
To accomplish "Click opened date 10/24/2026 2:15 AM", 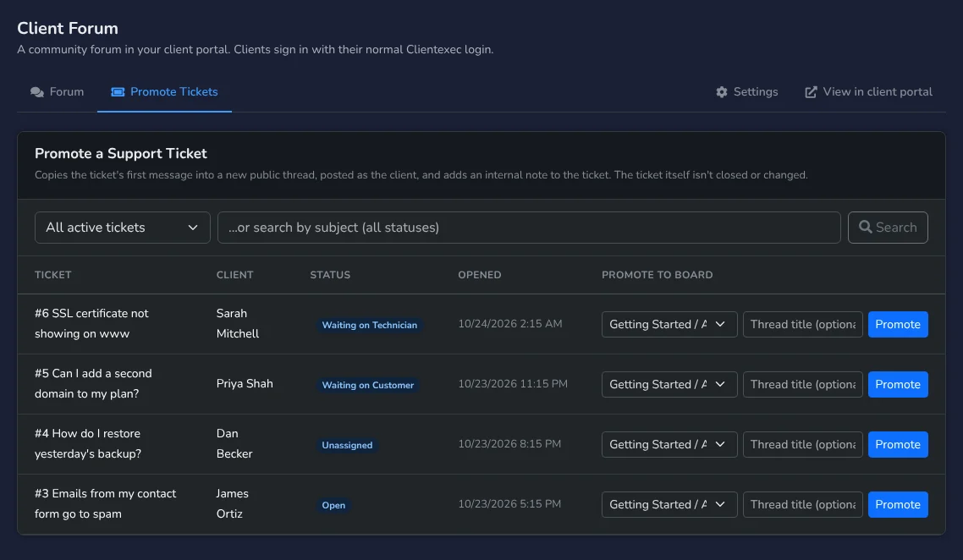I will point(509,324).
